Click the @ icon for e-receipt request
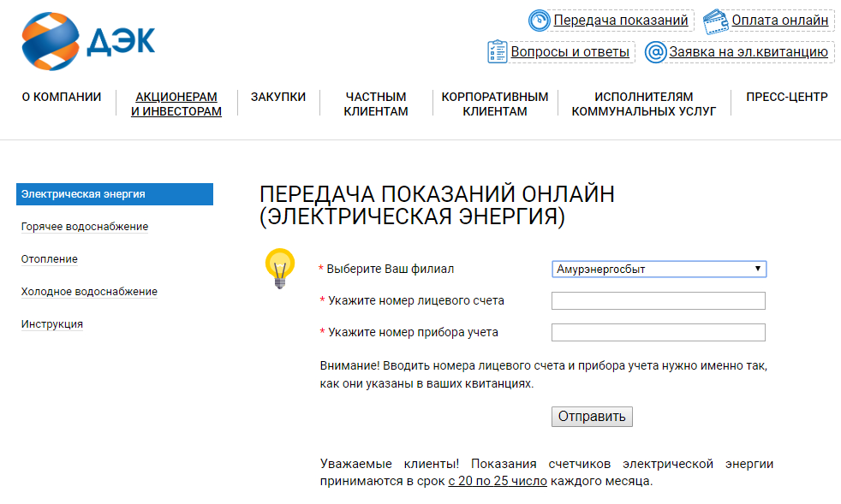The image size is (841, 504). pyautogui.click(x=655, y=52)
